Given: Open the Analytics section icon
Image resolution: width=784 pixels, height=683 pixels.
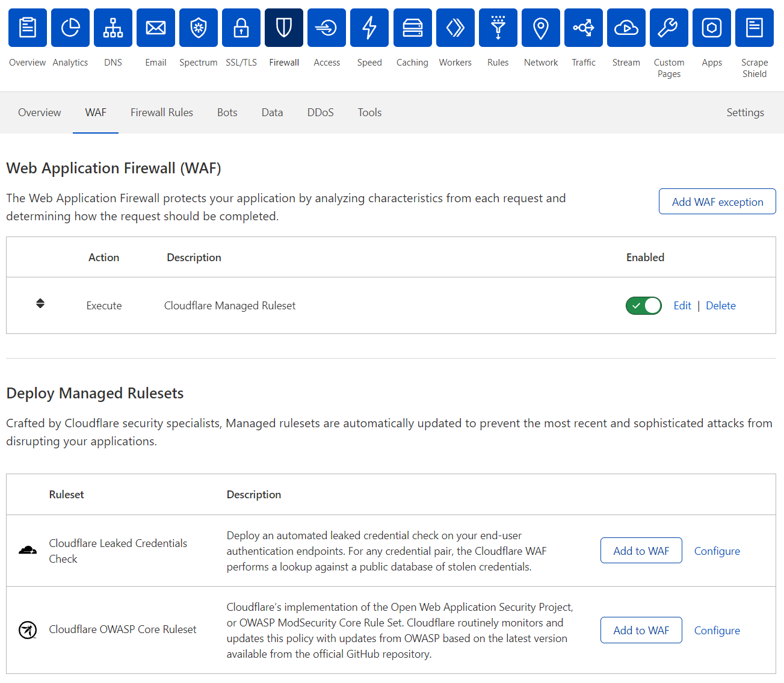Looking at the screenshot, I should pyautogui.click(x=70, y=27).
